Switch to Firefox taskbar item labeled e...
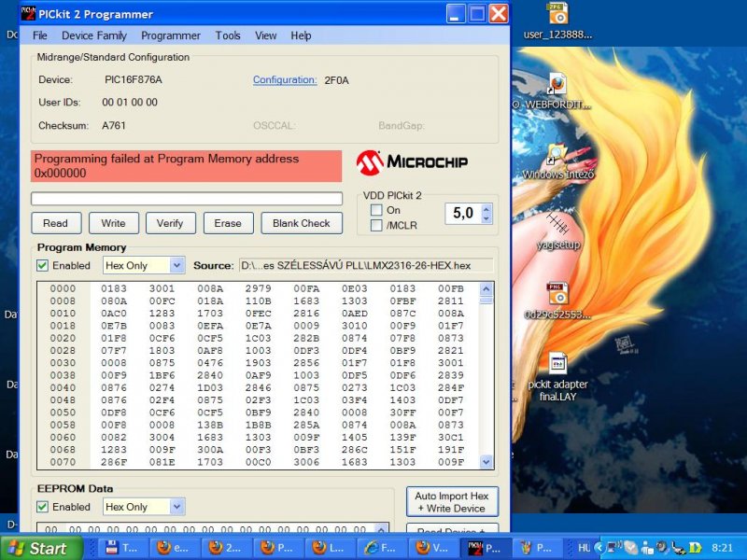747x560 pixels. 174,548
